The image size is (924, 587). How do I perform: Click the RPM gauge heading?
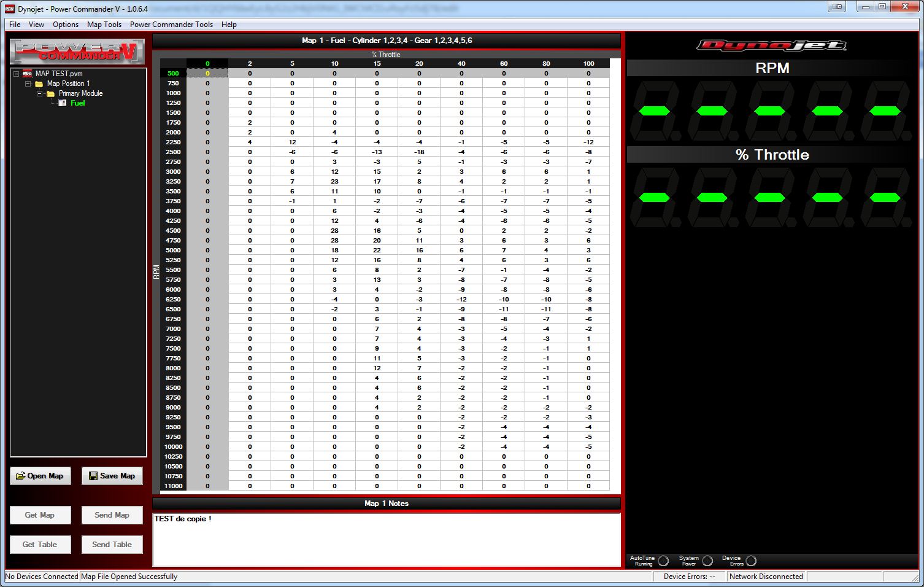click(x=772, y=68)
